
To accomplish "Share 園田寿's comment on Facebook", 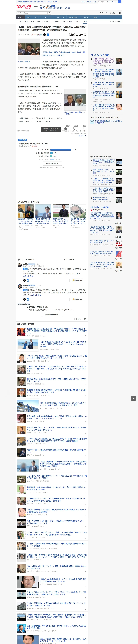I will 28,299.
